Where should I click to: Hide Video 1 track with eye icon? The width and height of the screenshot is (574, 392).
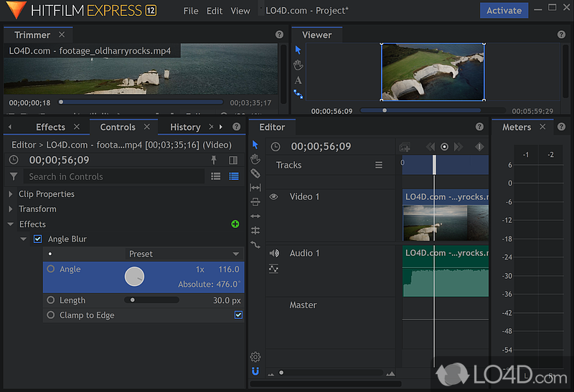[273, 196]
